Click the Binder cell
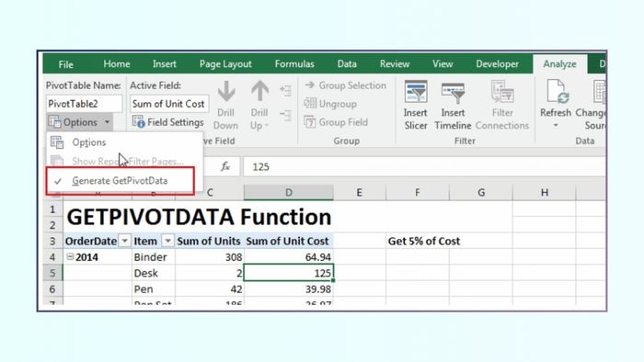 click(154, 257)
